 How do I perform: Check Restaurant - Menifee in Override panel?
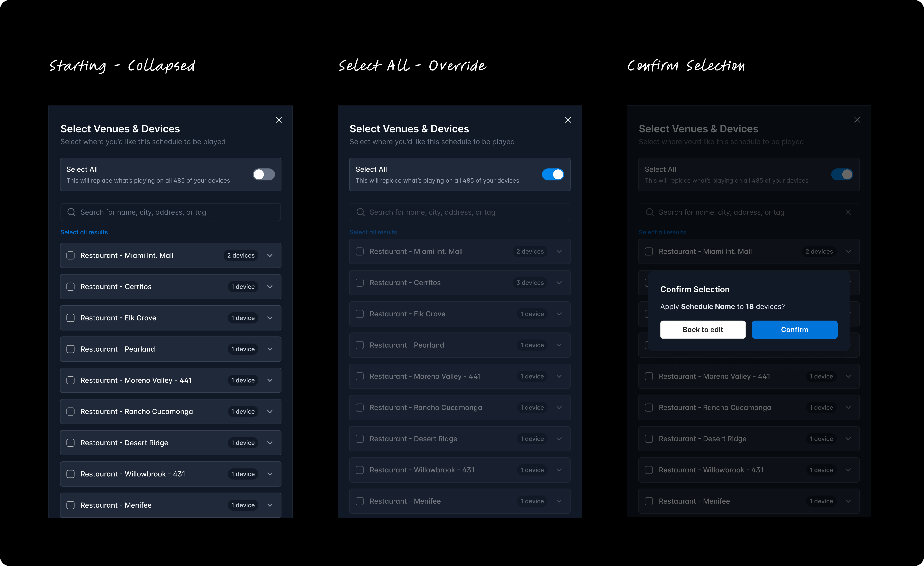[x=360, y=501]
